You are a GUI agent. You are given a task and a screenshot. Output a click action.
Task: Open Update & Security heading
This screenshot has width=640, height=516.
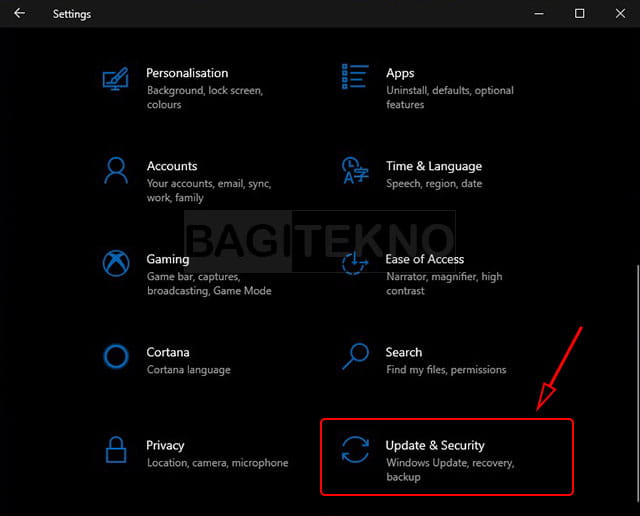435,445
